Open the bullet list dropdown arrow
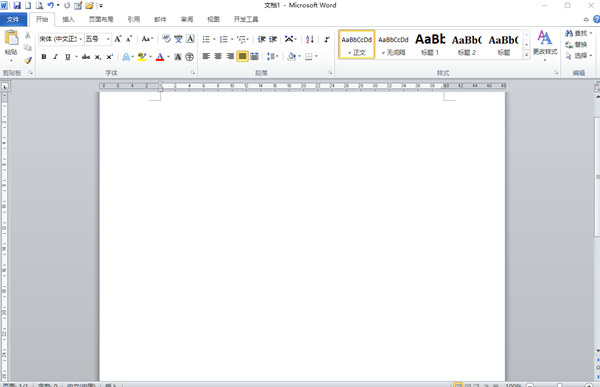This screenshot has width=600, height=387. [214, 39]
